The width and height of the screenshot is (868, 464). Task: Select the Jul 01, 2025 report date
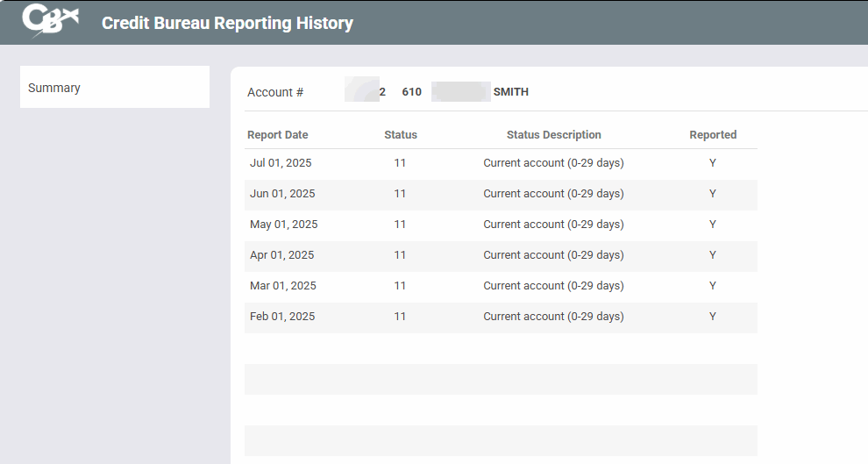click(281, 163)
